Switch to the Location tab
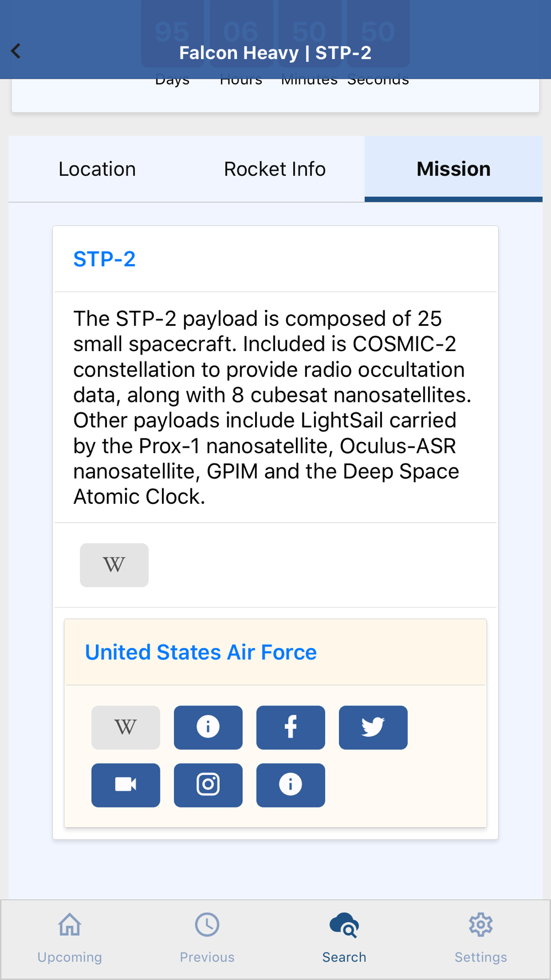 (97, 169)
